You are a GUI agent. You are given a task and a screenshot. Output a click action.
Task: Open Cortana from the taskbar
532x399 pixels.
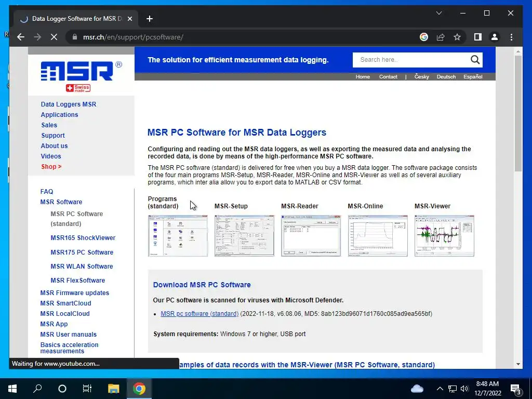[62, 389]
